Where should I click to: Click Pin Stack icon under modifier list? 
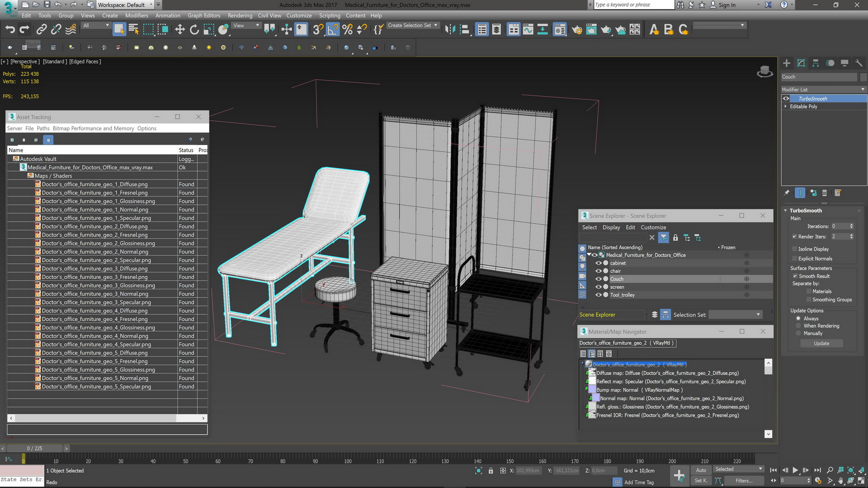[787, 193]
